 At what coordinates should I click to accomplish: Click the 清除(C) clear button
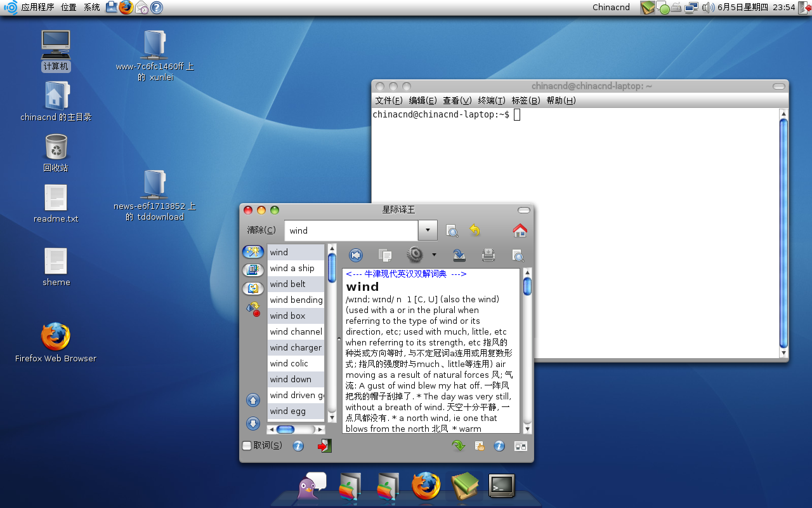[x=261, y=230]
